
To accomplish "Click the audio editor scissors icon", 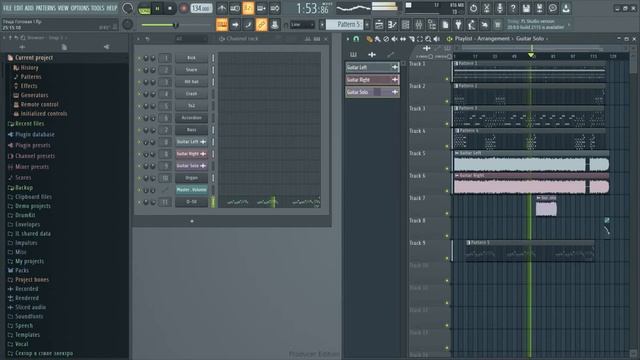I will click(x=487, y=8).
